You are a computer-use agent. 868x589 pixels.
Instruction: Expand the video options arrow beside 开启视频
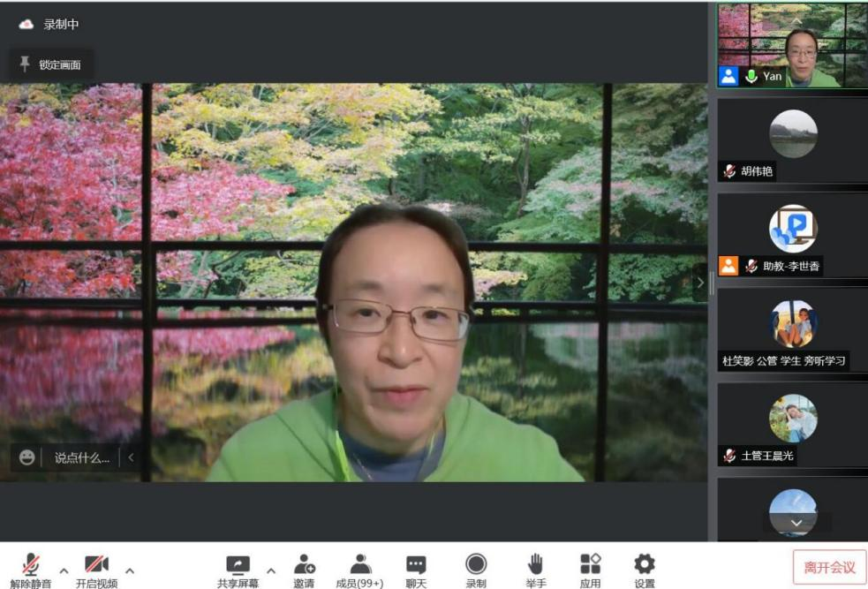[x=130, y=570]
